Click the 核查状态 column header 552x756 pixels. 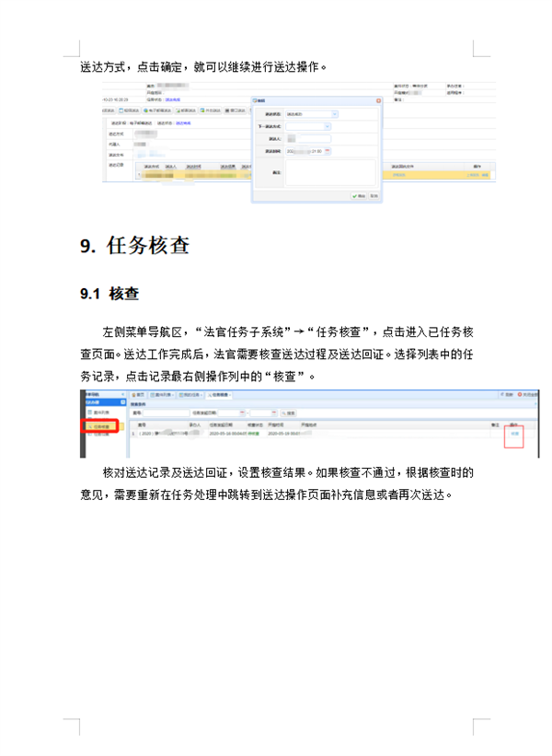click(255, 425)
